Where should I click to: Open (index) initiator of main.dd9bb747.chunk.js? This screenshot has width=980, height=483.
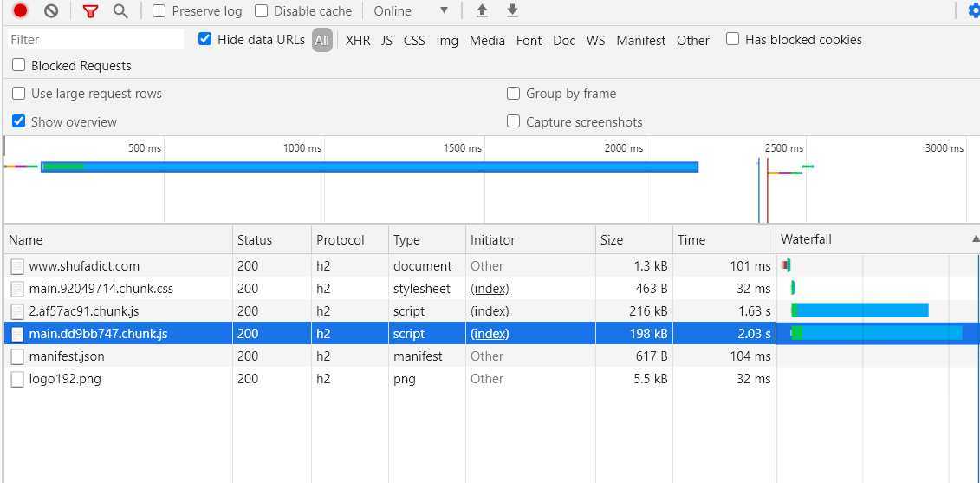pyautogui.click(x=490, y=334)
